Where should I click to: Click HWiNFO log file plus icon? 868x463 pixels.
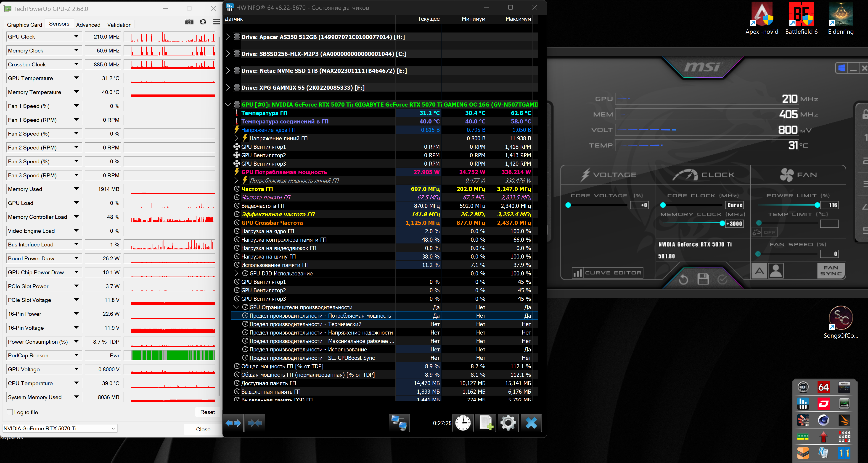(x=486, y=423)
